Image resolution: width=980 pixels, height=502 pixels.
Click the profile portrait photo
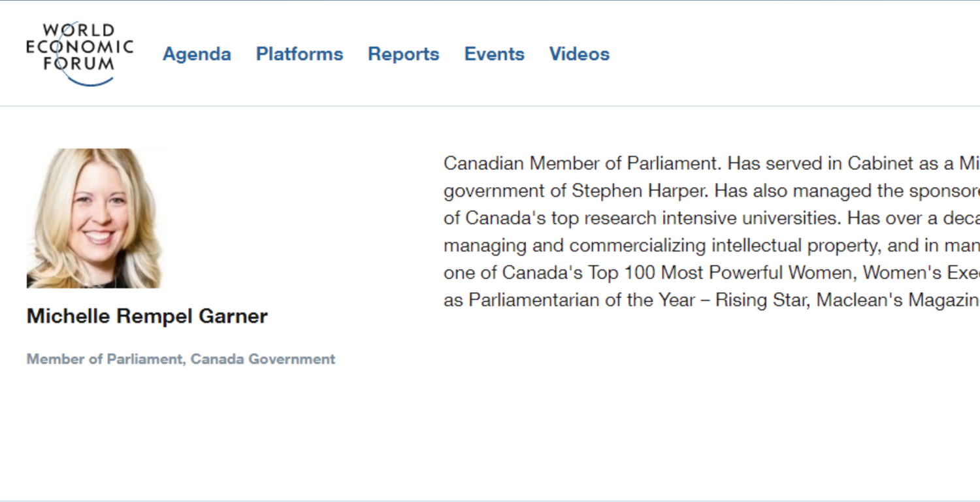click(x=93, y=218)
